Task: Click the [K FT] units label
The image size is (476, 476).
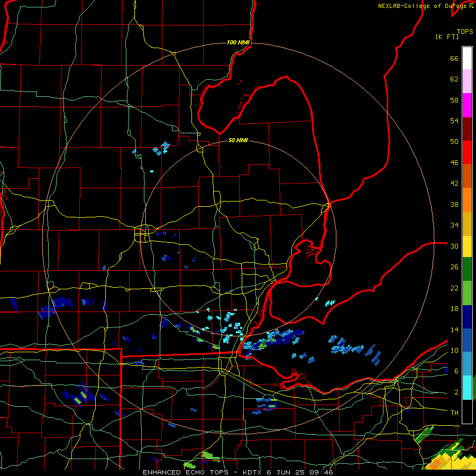Action: pyautogui.click(x=447, y=36)
